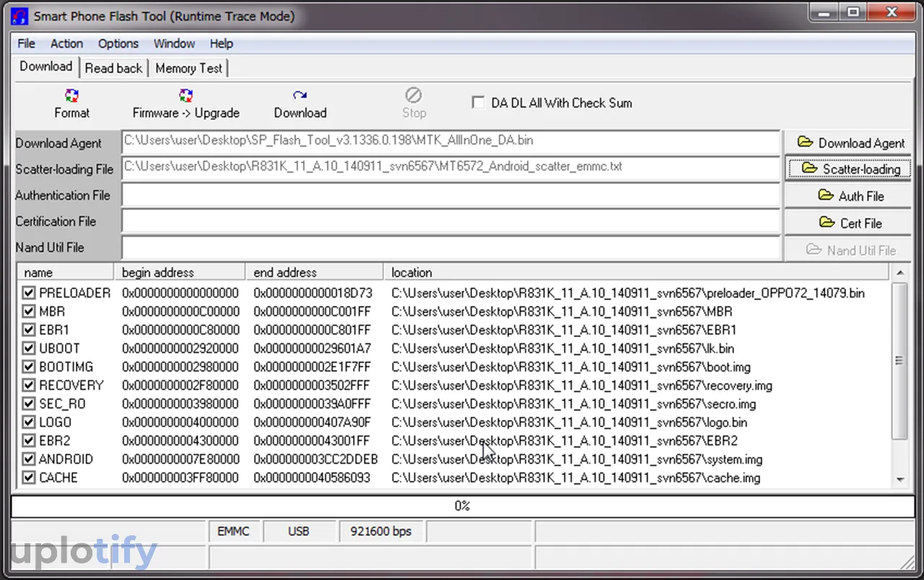924x580 pixels.
Task: Uncheck the PRELOADER partition checkbox
Action: tap(29, 293)
